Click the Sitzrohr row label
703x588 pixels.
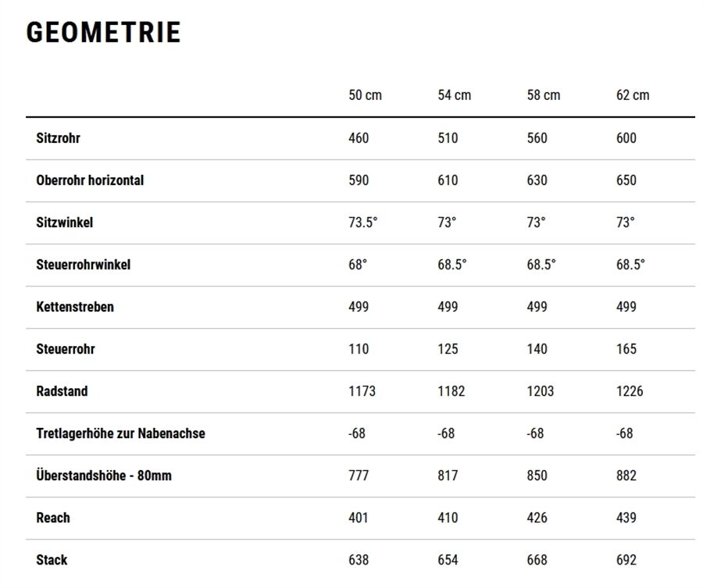pyautogui.click(x=58, y=138)
